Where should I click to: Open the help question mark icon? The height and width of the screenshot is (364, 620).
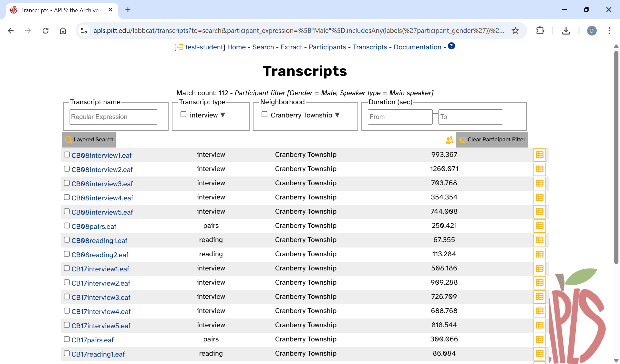pyautogui.click(x=451, y=46)
